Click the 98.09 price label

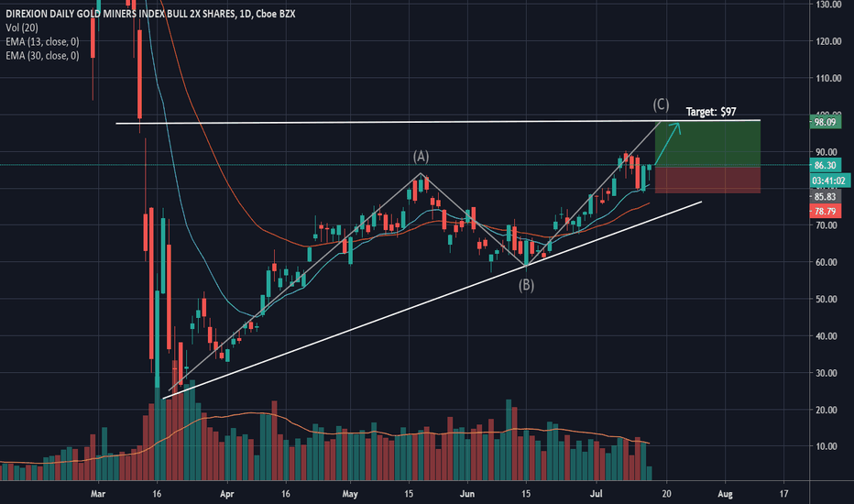click(x=826, y=122)
